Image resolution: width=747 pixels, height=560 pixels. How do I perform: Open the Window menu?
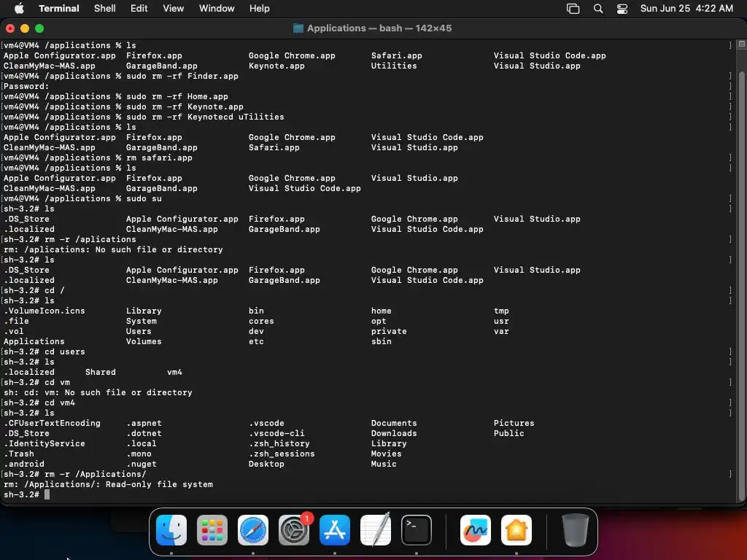point(217,9)
